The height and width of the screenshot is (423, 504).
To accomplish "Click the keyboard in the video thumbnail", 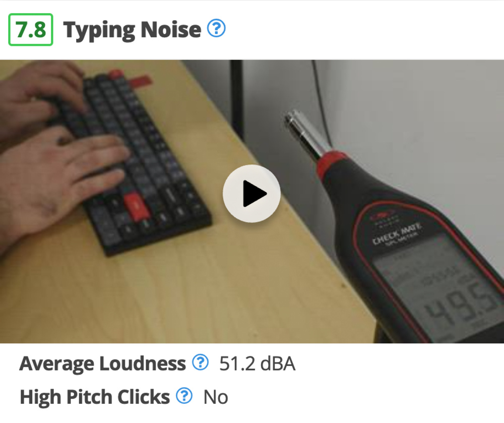I will coord(135,161).
